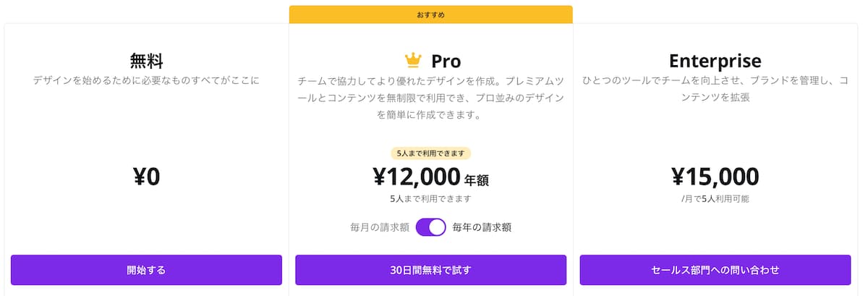The image size is (868, 296).
Task: Click the free plan description text
Action: coord(146,80)
